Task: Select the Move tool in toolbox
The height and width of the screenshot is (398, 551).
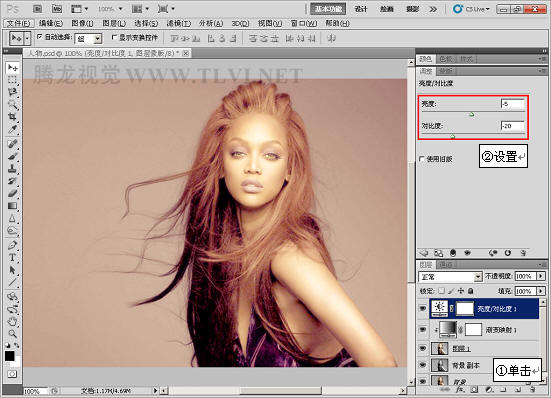Action: pos(13,67)
